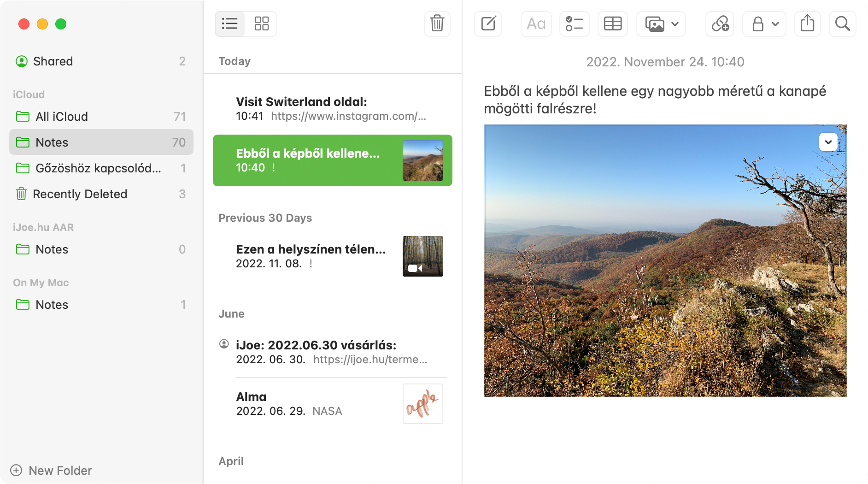Screen dimensions: 868x484
Task: Select the iCloud Notes folder
Action: 101,142
